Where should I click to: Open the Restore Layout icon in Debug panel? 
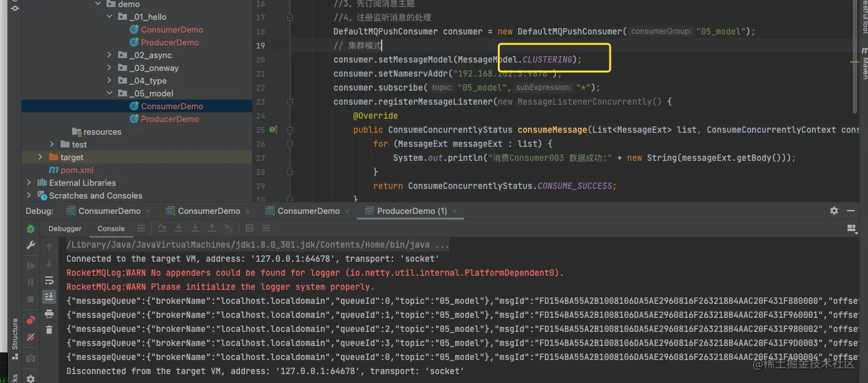coord(851,229)
